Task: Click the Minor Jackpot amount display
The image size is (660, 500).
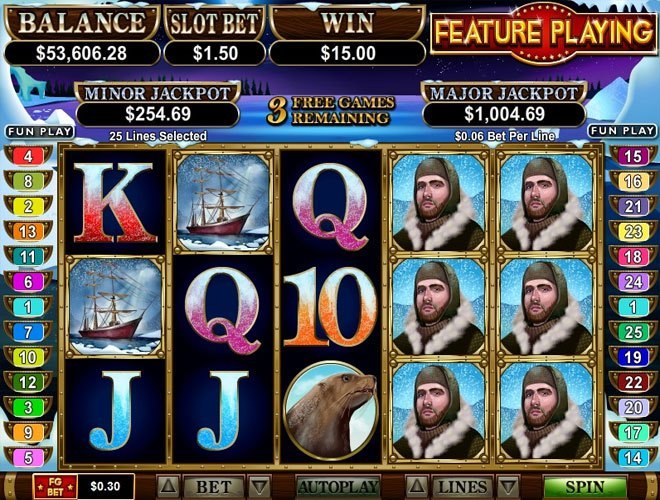Action: (158, 114)
